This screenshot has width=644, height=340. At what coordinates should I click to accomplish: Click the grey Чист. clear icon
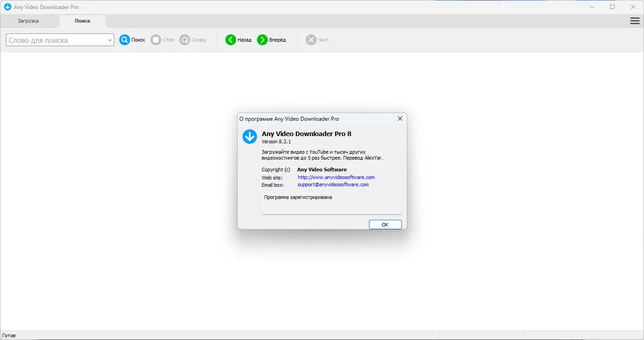[311, 40]
